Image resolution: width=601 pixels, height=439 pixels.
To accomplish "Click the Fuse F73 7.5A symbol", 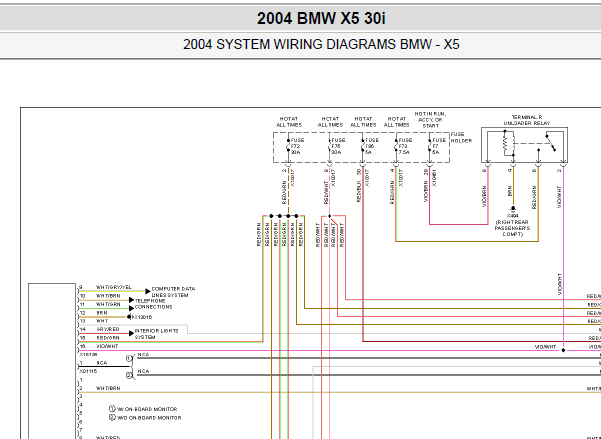I will (396, 146).
